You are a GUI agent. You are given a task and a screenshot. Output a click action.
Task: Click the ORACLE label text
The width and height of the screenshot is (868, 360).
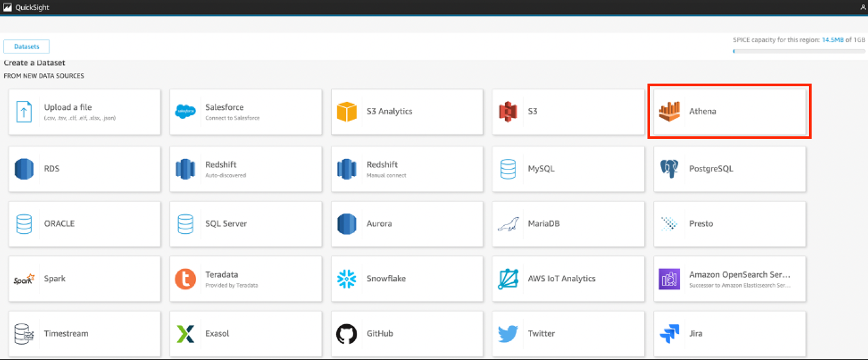tap(59, 224)
